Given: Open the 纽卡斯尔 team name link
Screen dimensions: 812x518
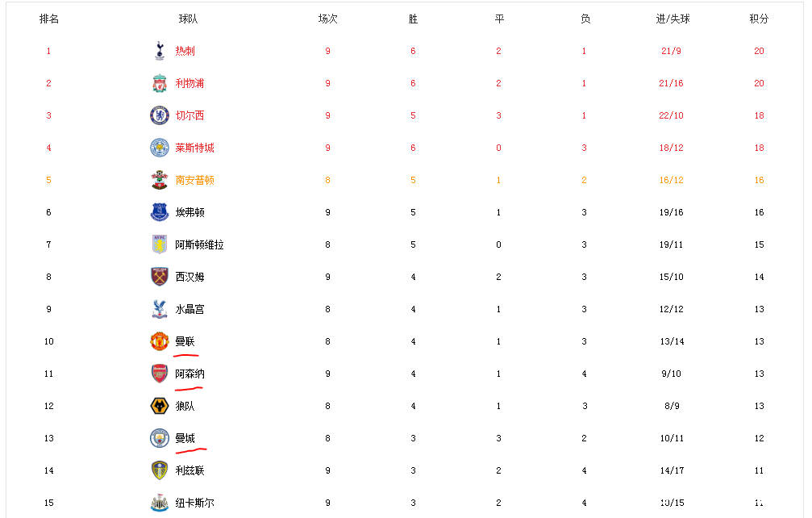Looking at the screenshot, I should (194, 503).
